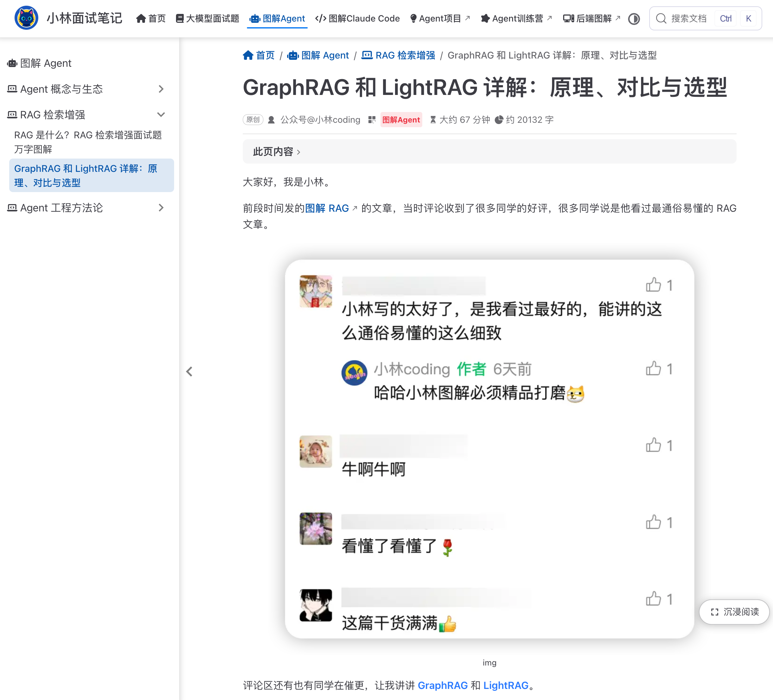The width and height of the screenshot is (773, 700).
Task: Click the category grid icon
Action: (372, 120)
